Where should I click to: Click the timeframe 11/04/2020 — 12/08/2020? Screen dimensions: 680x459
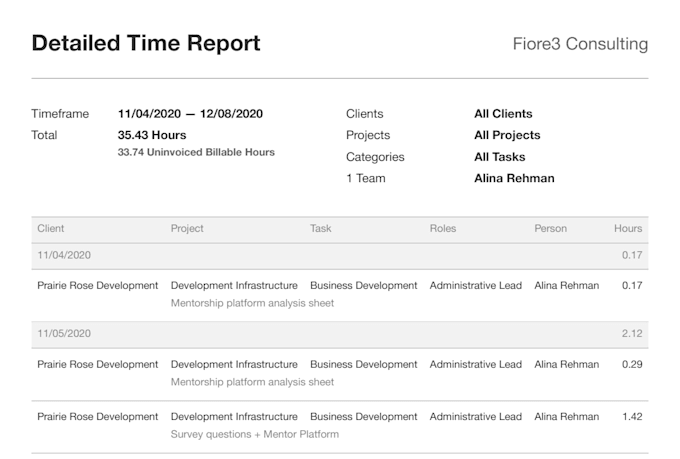[x=190, y=114]
